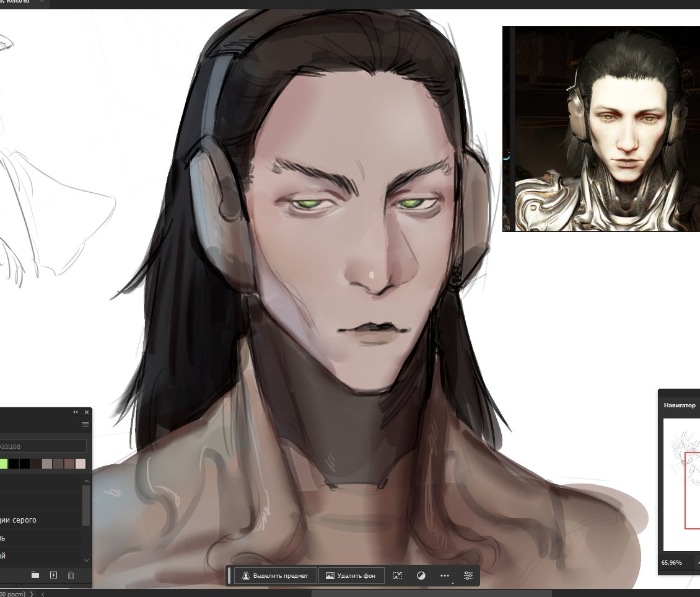Open the swatches panel hamburger menu
Screen dimensions: 700x597
click(x=85, y=425)
